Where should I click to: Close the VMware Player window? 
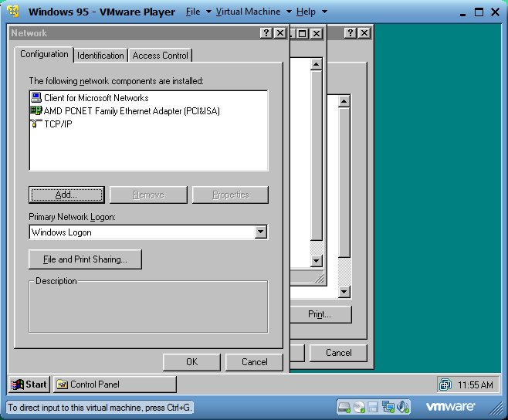click(495, 12)
